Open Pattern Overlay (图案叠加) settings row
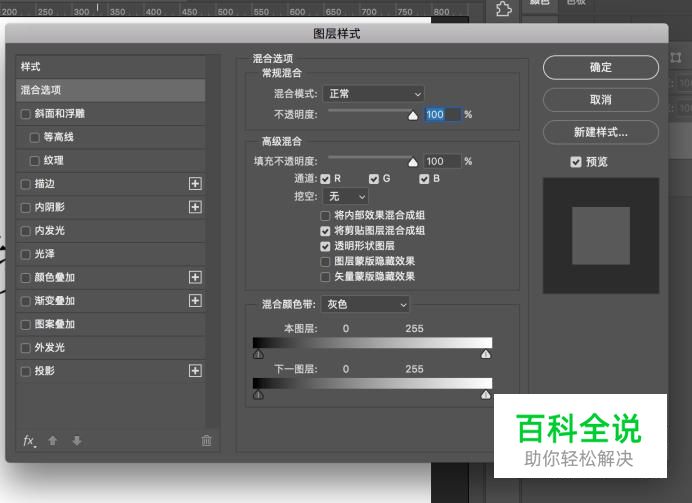This screenshot has height=503, width=692. coord(110,324)
